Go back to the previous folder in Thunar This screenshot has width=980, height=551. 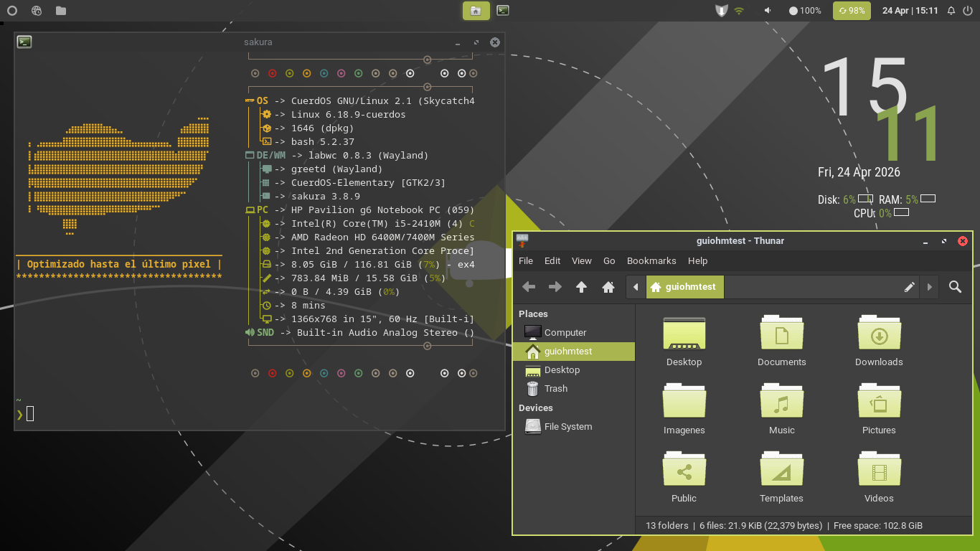(529, 287)
